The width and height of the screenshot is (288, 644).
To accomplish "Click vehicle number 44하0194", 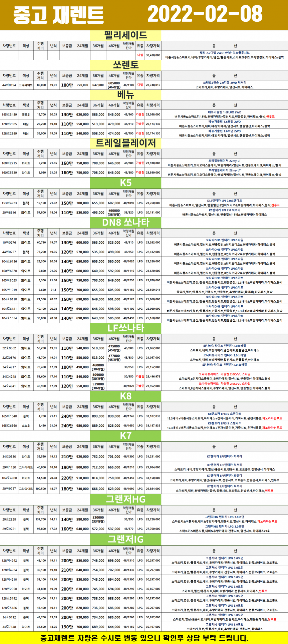I will pos(9,85).
